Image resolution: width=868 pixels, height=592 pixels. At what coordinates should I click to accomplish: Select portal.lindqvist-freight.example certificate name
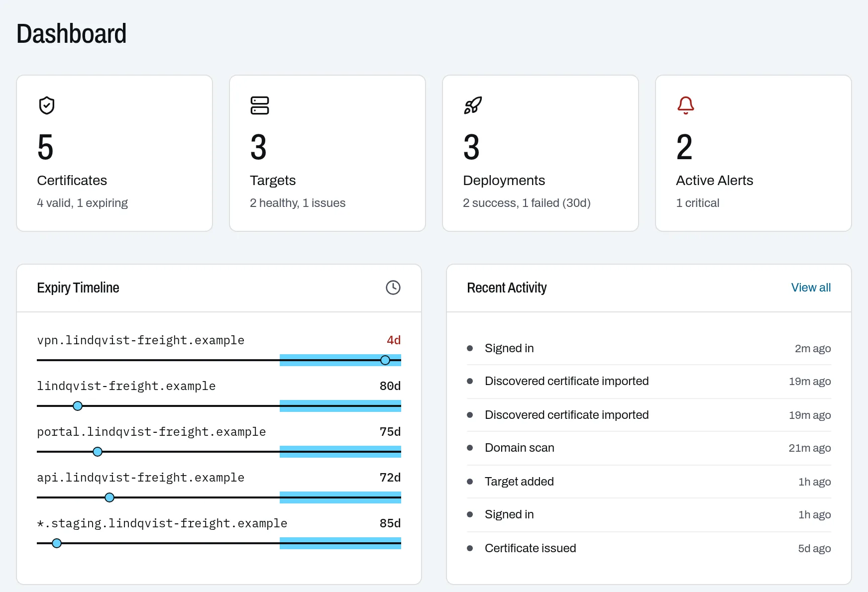[x=151, y=432]
